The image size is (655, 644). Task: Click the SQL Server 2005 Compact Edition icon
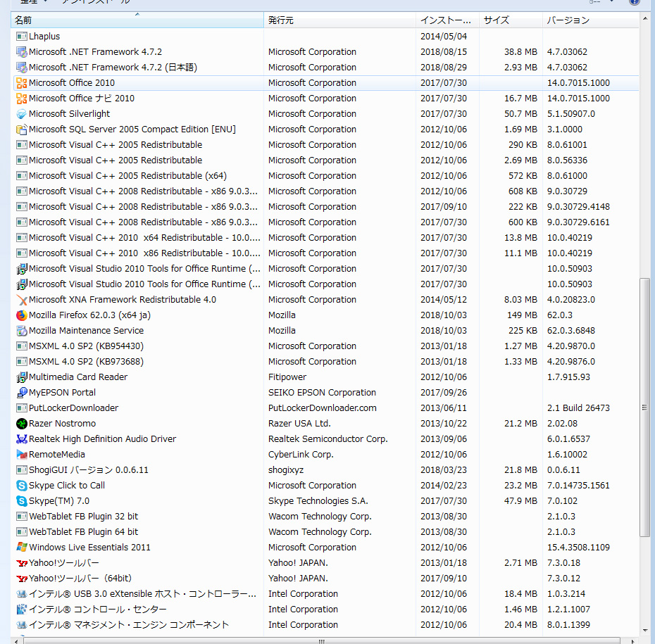coord(21,129)
